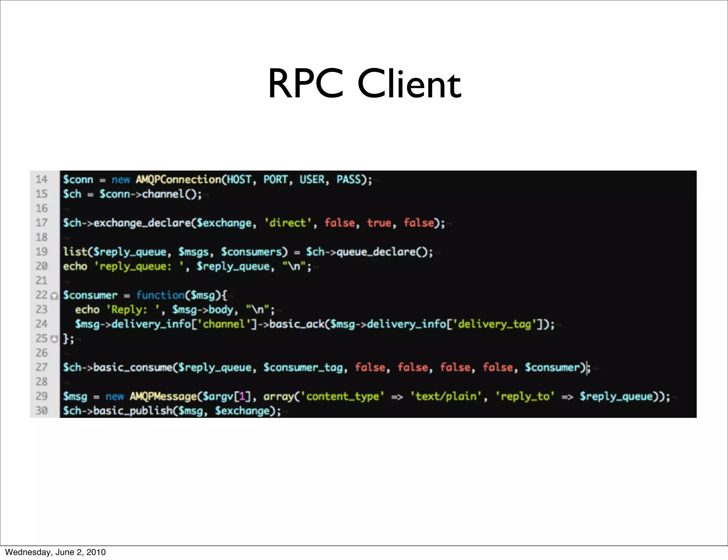
Task: Click the slide title 'RPC Client'
Action: coord(364,84)
